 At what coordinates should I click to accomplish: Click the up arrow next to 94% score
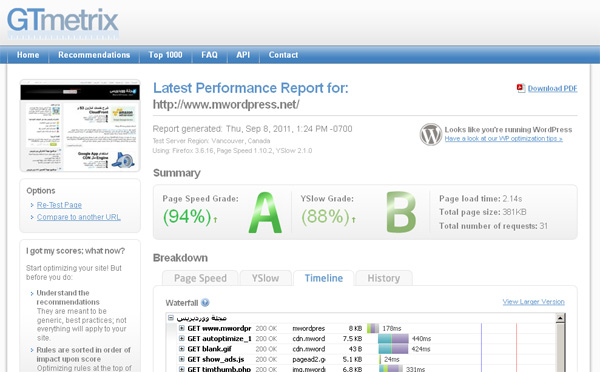pos(215,219)
